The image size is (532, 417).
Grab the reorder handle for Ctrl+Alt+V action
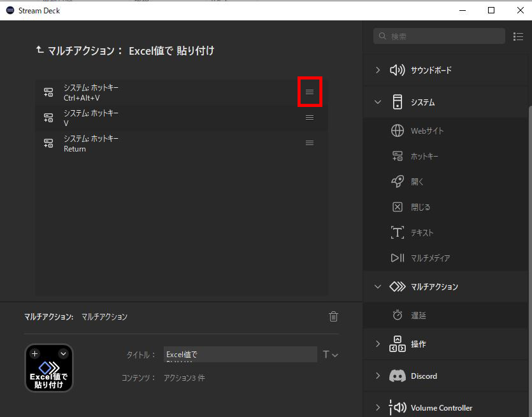pos(310,92)
